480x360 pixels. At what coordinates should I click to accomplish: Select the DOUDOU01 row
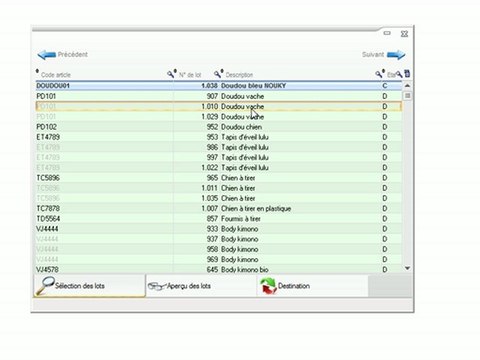click(x=219, y=86)
